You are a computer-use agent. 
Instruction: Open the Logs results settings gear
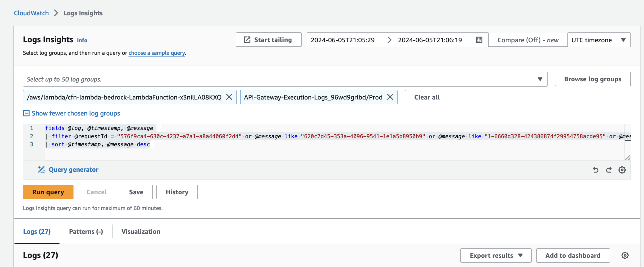(x=625, y=255)
